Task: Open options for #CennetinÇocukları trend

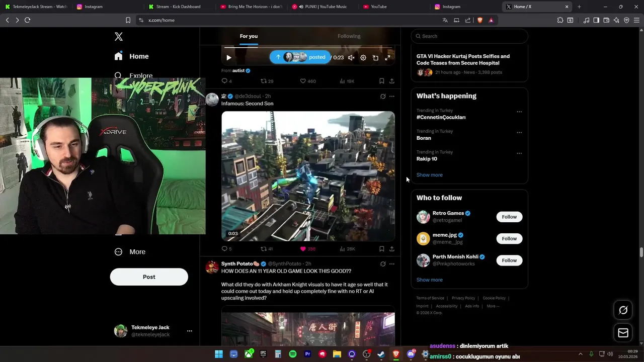Action: [x=519, y=112]
